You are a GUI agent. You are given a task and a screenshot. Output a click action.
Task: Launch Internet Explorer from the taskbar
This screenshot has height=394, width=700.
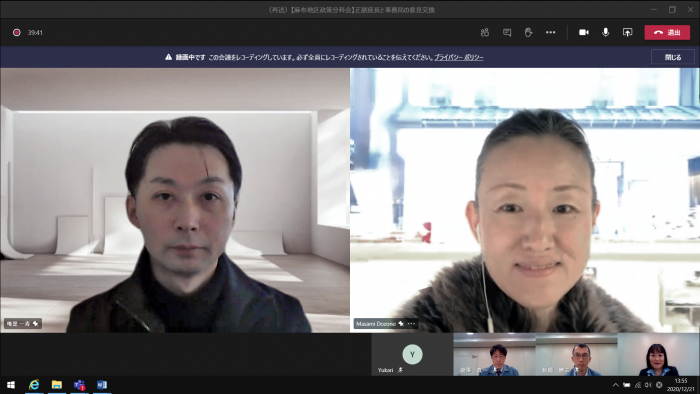pos(34,385)
